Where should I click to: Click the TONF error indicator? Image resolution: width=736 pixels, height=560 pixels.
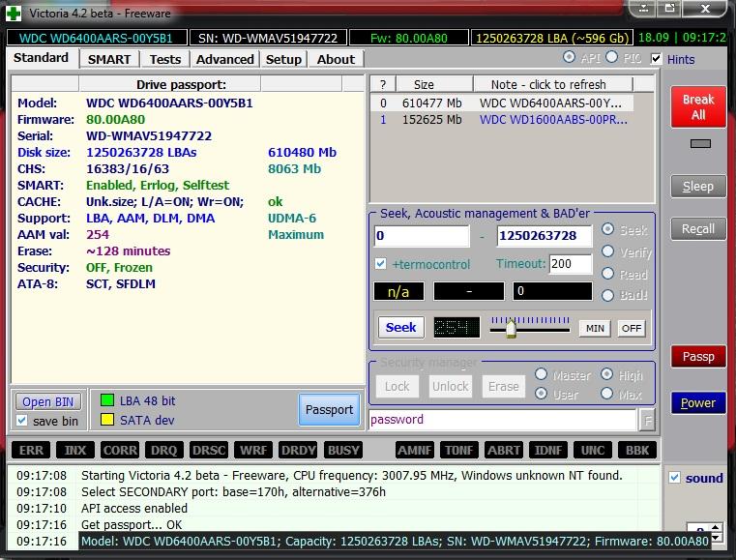click(459, 450)
